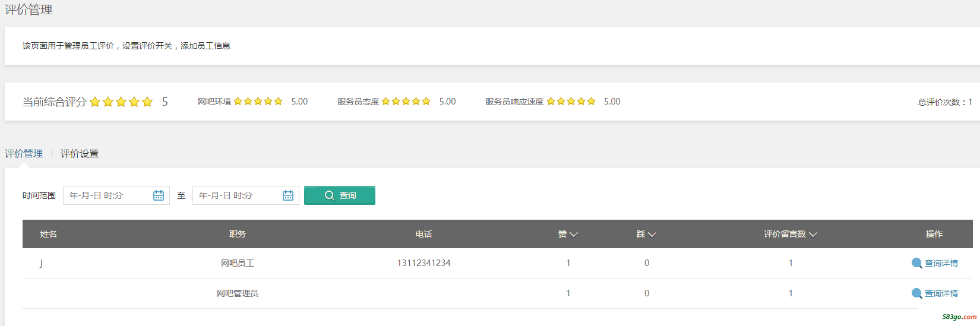The height and width of the screenshot is (326, 980).
Task: Open 查询详情 link for employee j
Action: (941, 263)
